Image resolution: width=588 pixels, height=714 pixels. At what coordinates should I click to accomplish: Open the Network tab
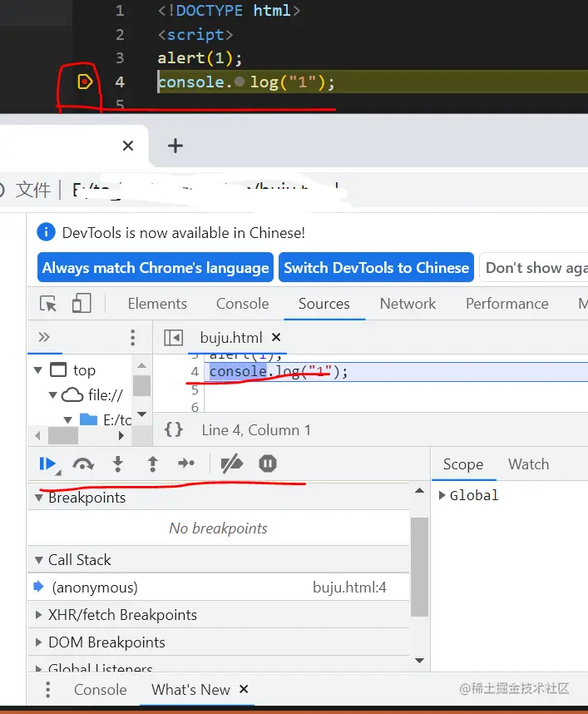pos(408,304)
